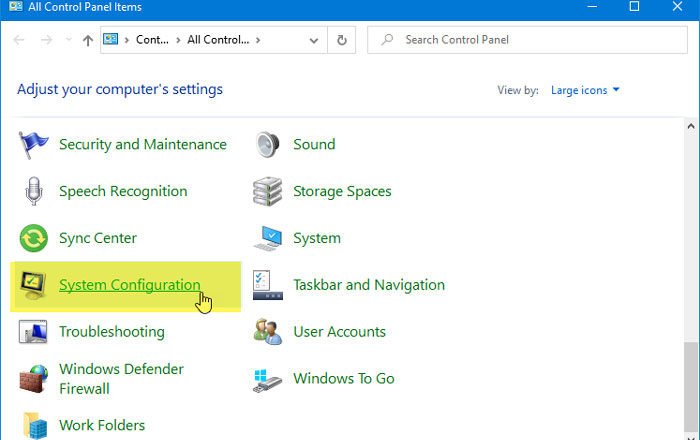Open the Sound link

[314, 145]
